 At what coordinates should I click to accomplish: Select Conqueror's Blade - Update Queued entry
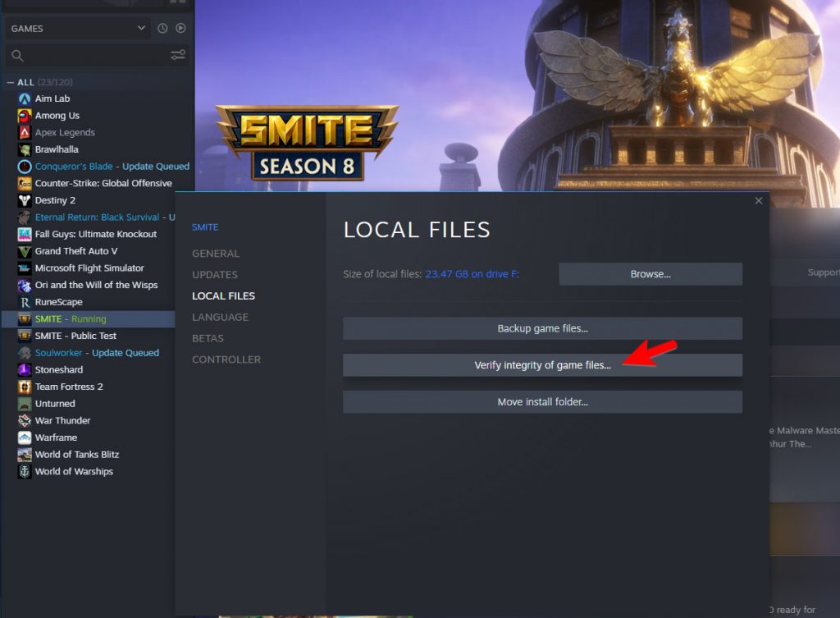(x=112, y=166)
